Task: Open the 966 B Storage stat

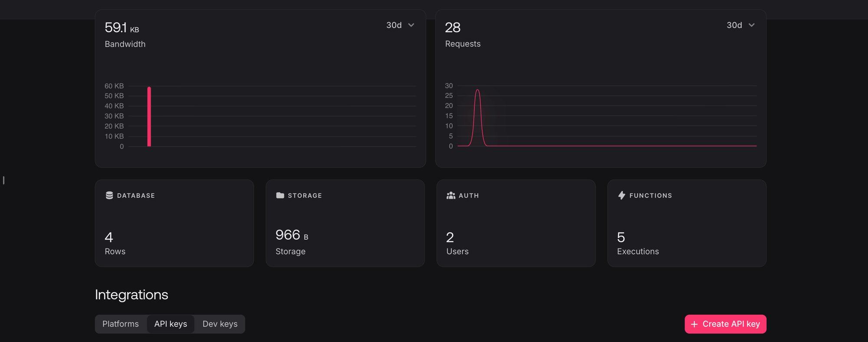Action: pos(292,242)
